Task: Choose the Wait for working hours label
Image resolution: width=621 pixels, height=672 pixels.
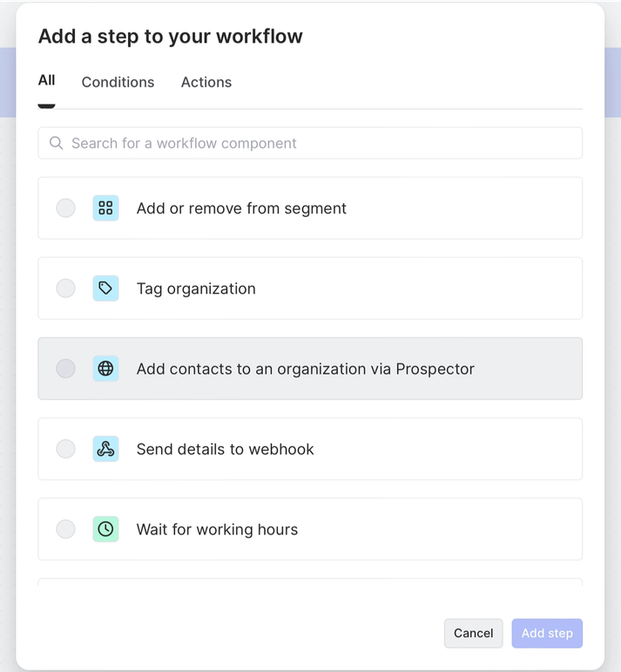Action: [x=217, y=529]
